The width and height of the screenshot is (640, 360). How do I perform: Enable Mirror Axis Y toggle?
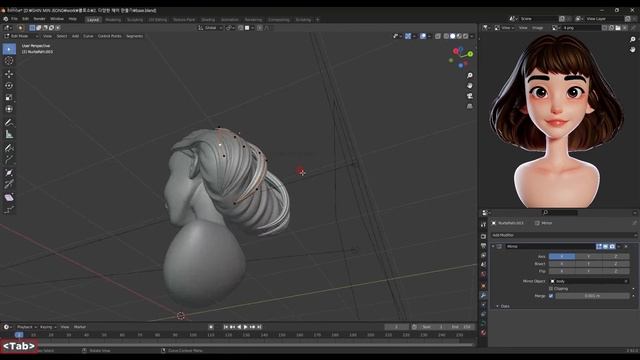[x=589, y=256]
